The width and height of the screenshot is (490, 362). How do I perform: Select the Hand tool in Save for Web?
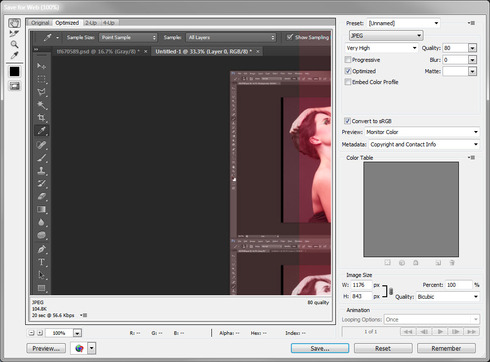(x=14, y=23)
